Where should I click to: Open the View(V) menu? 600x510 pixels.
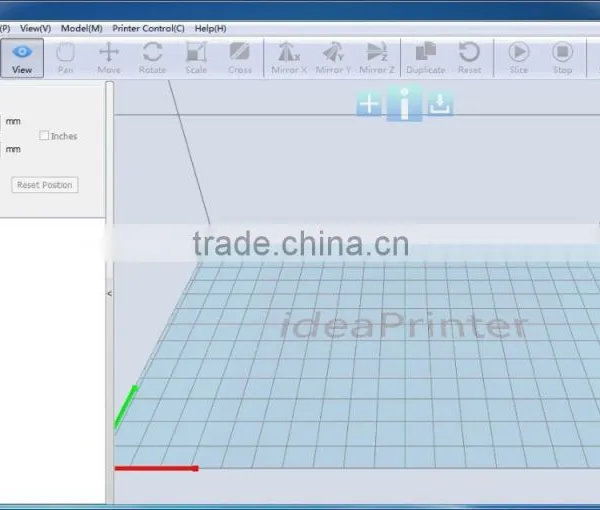[35, 28]
